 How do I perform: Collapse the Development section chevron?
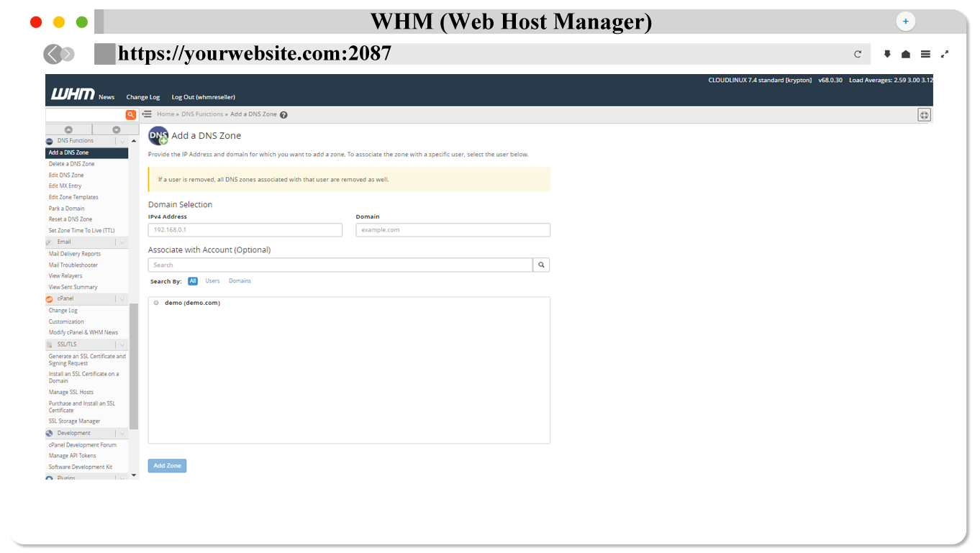[x=122, y=434]
